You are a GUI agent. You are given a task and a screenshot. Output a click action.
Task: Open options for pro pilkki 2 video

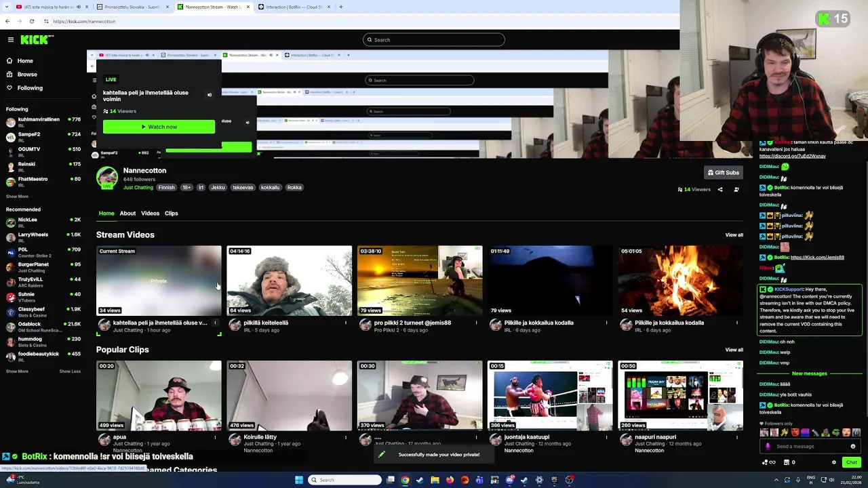click(x=476, y=323)
